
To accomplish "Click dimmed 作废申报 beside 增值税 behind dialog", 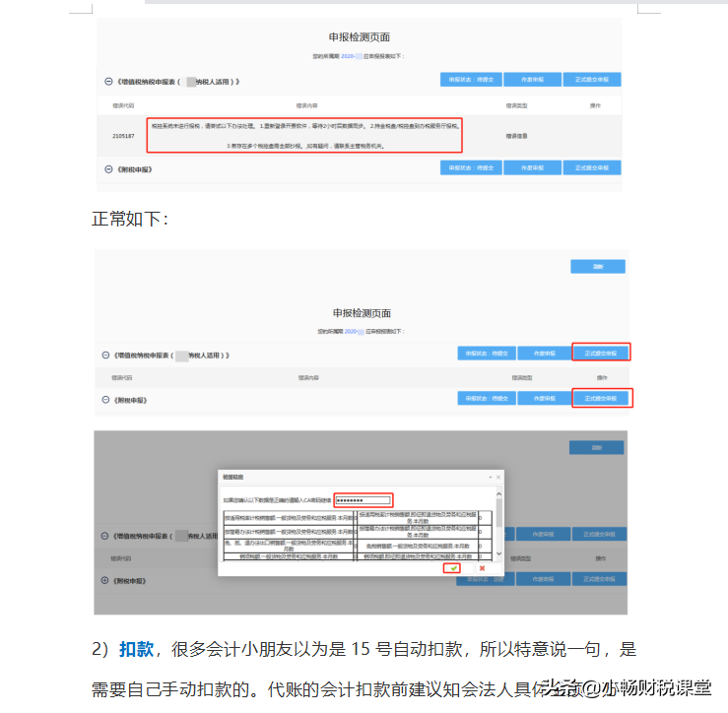I will [x=543, y=535].
